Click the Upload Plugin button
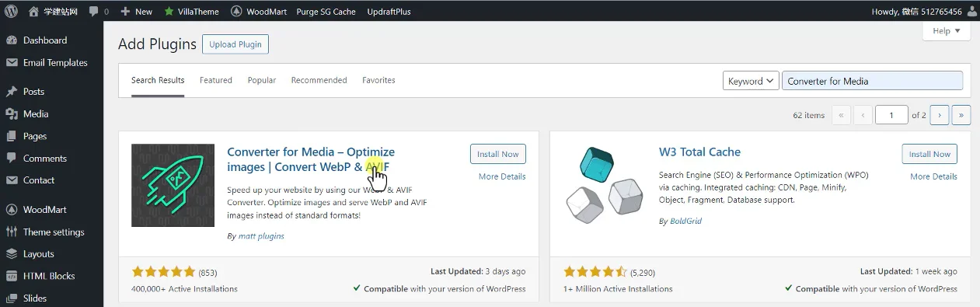Image resolution: width=980 pixels, height=307 pixels. click(x=235, y=44)
